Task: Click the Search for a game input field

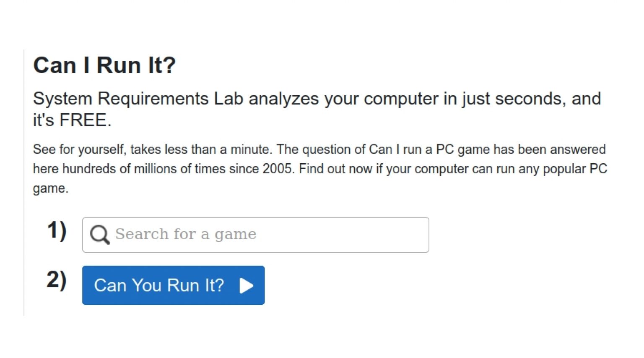Action: 256,234
